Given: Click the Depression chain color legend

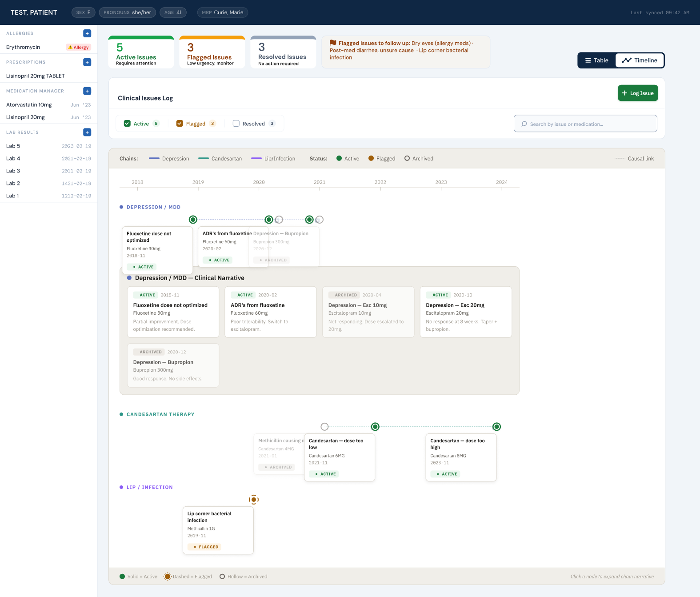Looking at the screenshot, I should coord(169,159).
